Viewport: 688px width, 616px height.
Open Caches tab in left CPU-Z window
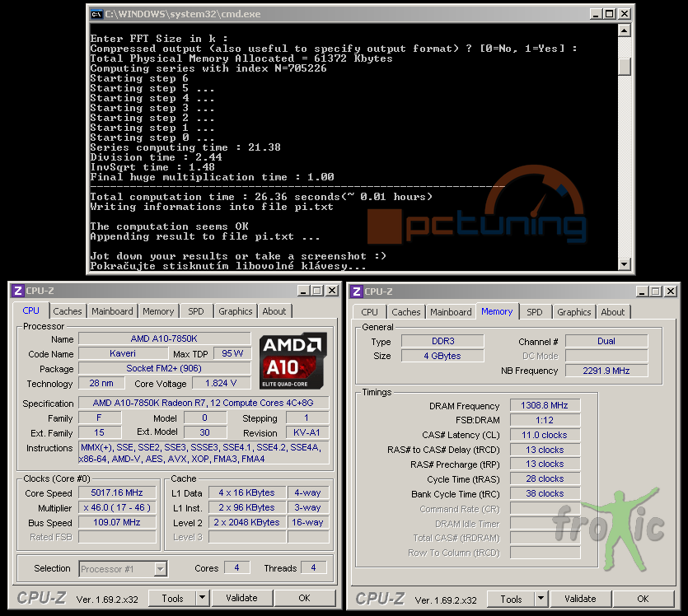pos(68,311)
